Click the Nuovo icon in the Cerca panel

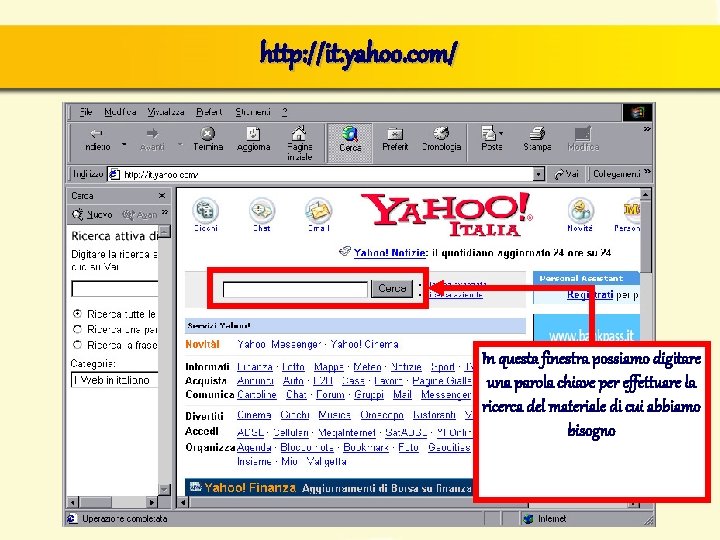(x=78, y=214)
